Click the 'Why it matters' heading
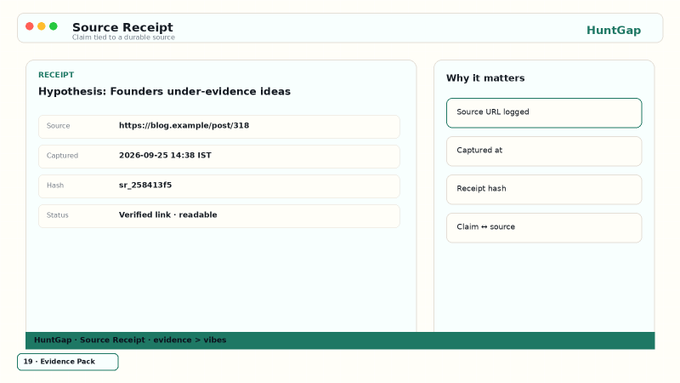 point(485,78)
